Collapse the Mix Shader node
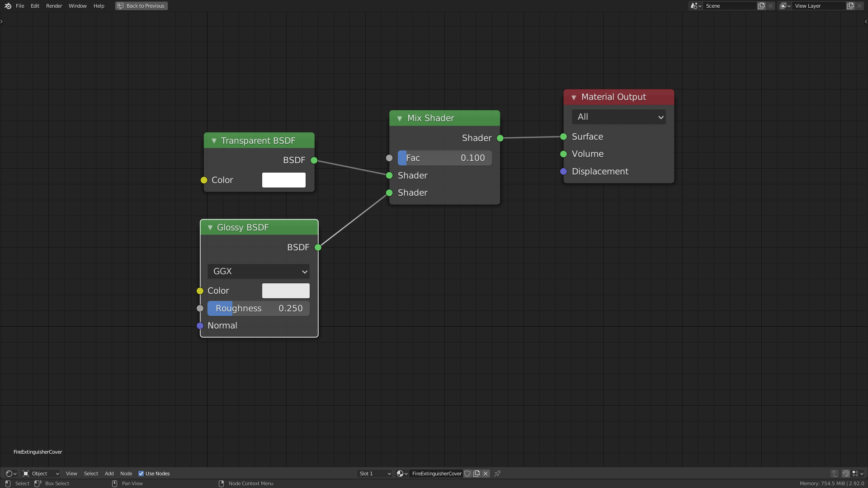The image size is (868, 488). click(400, 118)
